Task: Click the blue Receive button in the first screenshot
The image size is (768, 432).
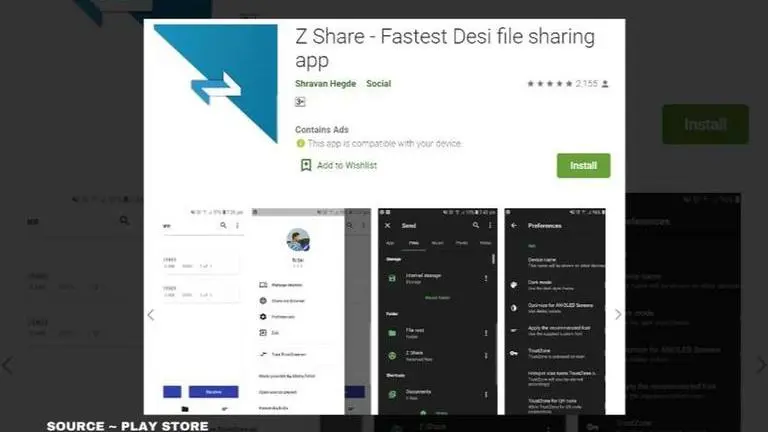Action: 214,392
